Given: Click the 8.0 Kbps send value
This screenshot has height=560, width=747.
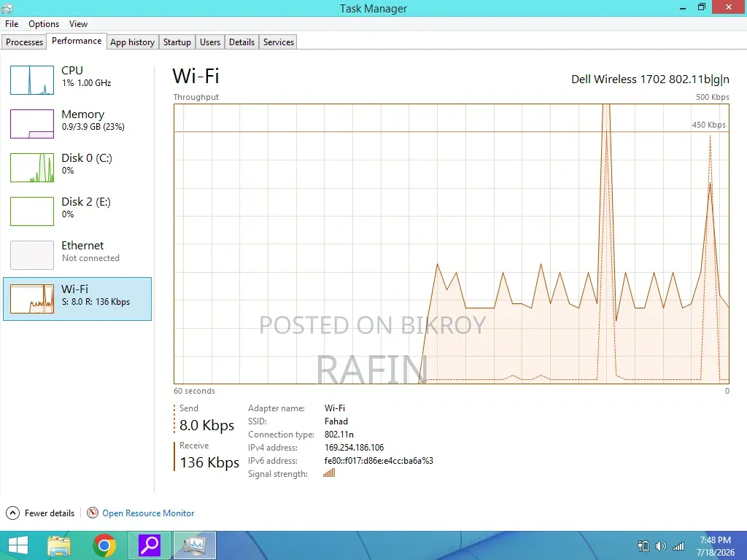Looking at the screenshot, I should pyautogui.click(x=206, y=425).
